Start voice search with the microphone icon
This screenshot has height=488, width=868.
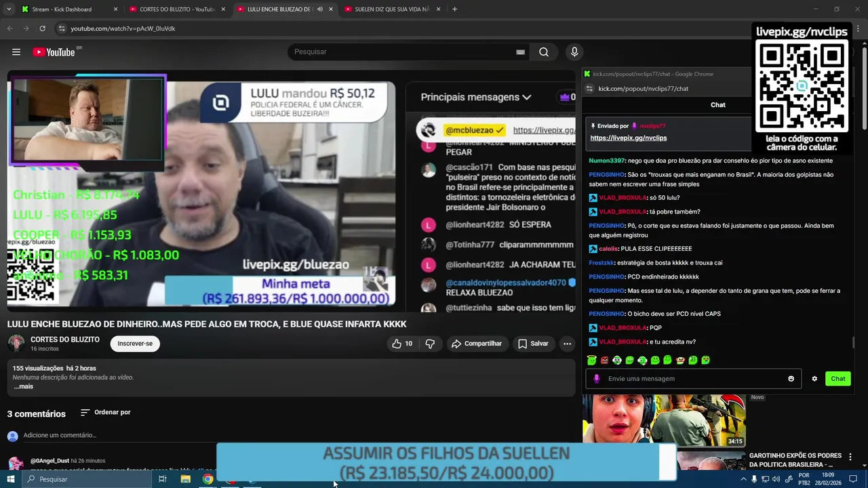pos(574,52)
